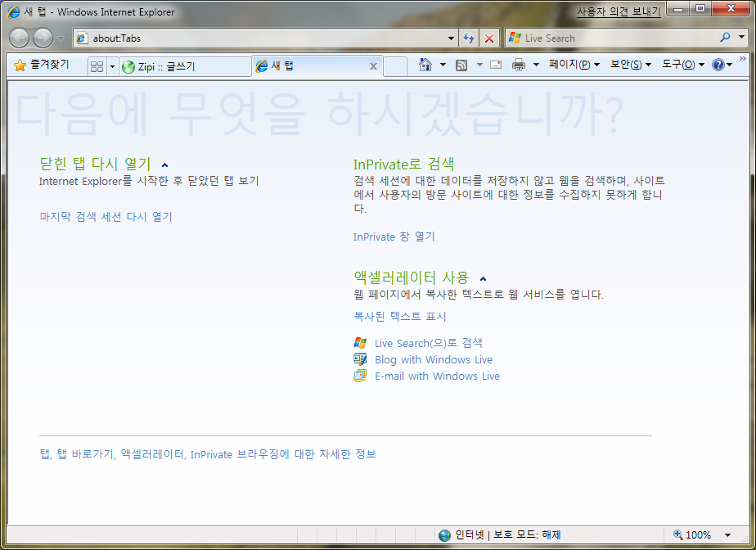The width and height of the screenshot is (756, 550).
Task: Click the RSS feeds icon
Action: click(x=461, y=65)
